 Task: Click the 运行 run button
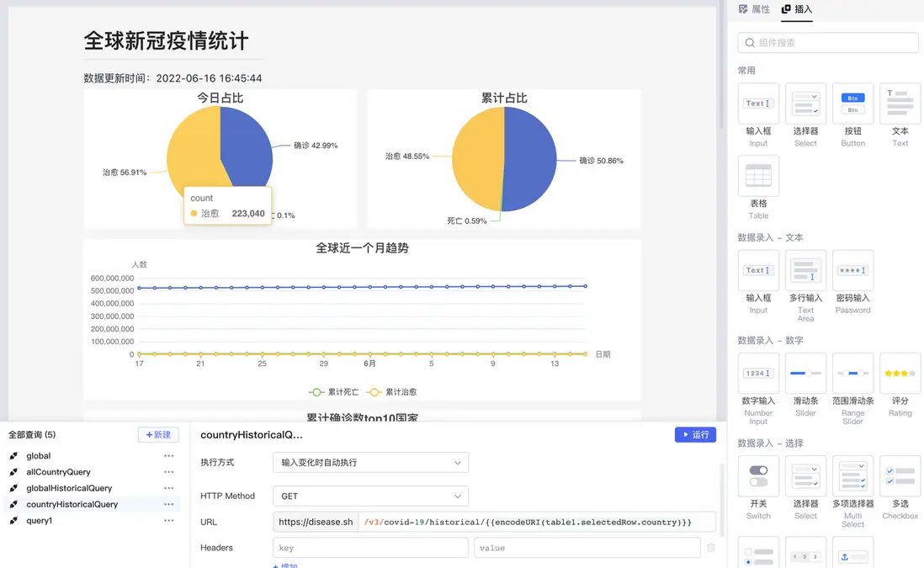click(695, 435)
